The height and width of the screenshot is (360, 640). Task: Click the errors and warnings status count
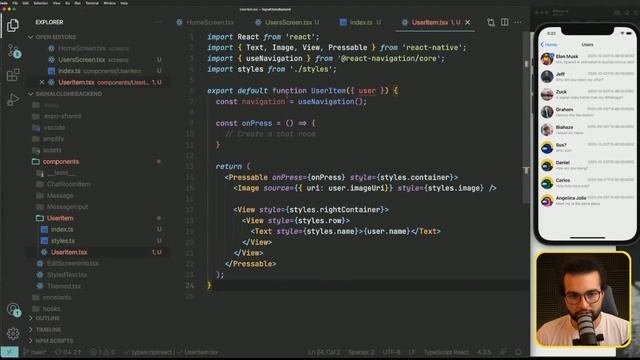click(102, 352)
